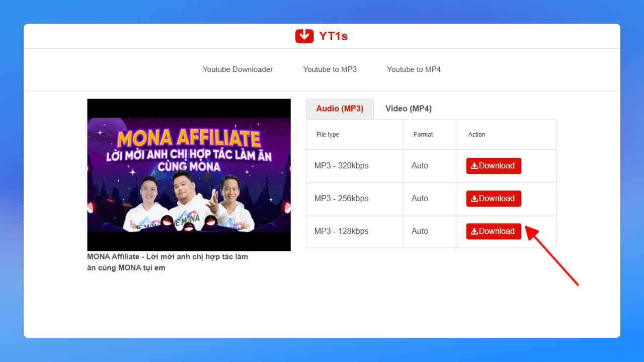
Task: Select the MONA Affiliate video title text
Action: point(168,262)
